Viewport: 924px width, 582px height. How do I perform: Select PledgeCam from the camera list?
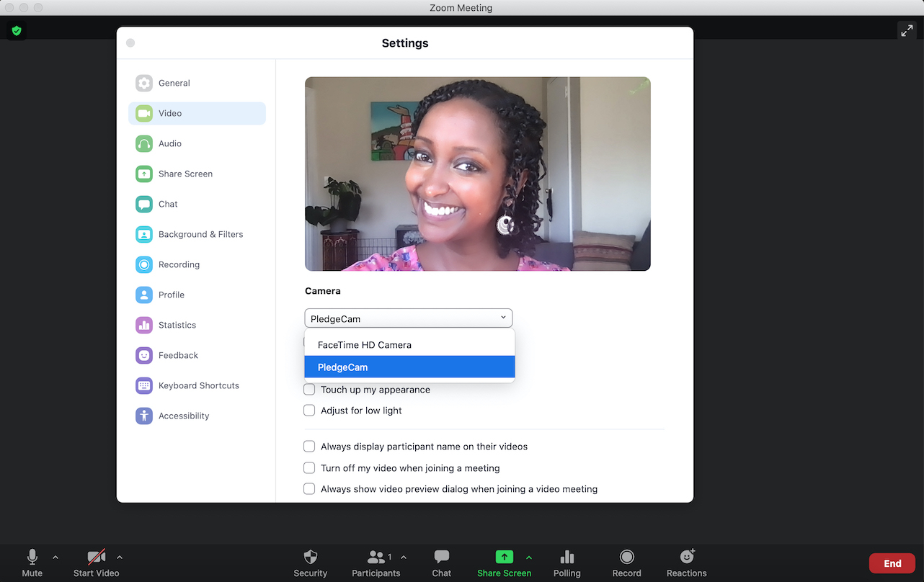pyautogui.click(x=342, y=367)
